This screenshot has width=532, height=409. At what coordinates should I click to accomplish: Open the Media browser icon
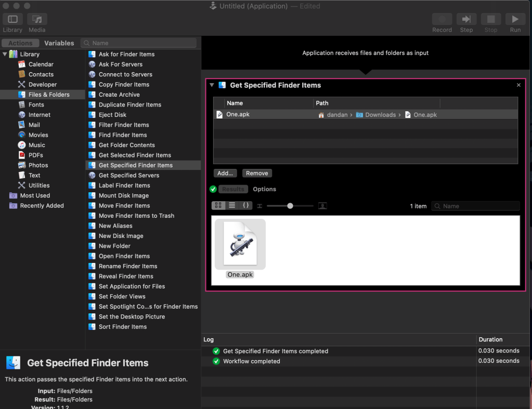click(x=37, y=19)
